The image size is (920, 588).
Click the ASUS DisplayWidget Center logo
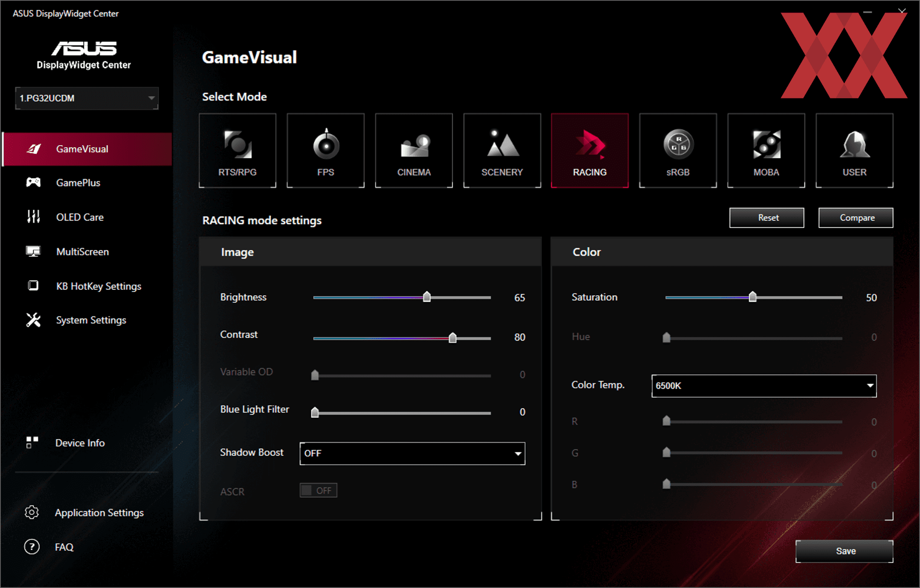coord(84,56)
